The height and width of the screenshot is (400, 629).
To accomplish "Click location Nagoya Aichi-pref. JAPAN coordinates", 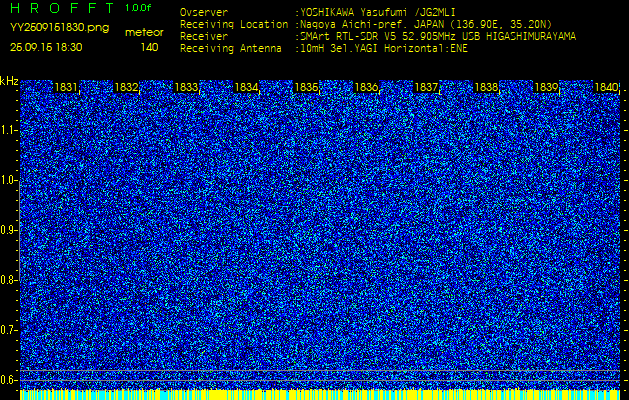I will point(426,24).
